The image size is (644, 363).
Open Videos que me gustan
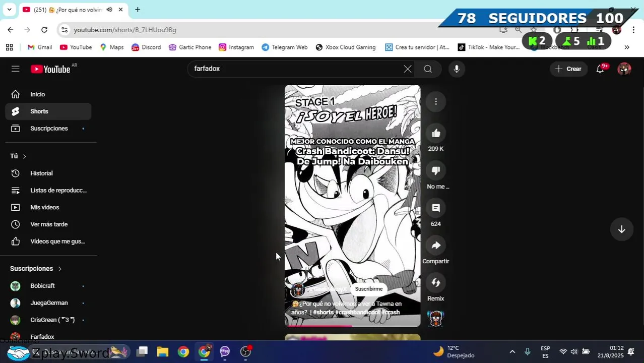pyautogui.click(x=48, y=241)
